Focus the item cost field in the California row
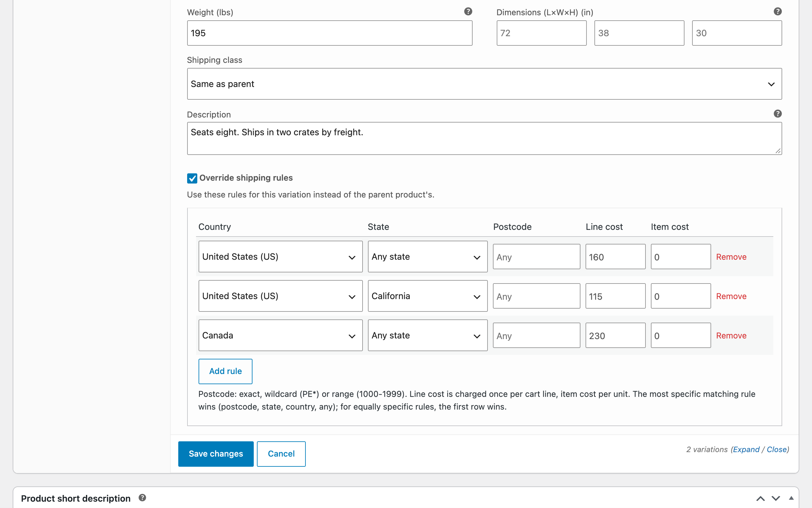This screenshot has width=812, height=508. [x=680, y=296]
